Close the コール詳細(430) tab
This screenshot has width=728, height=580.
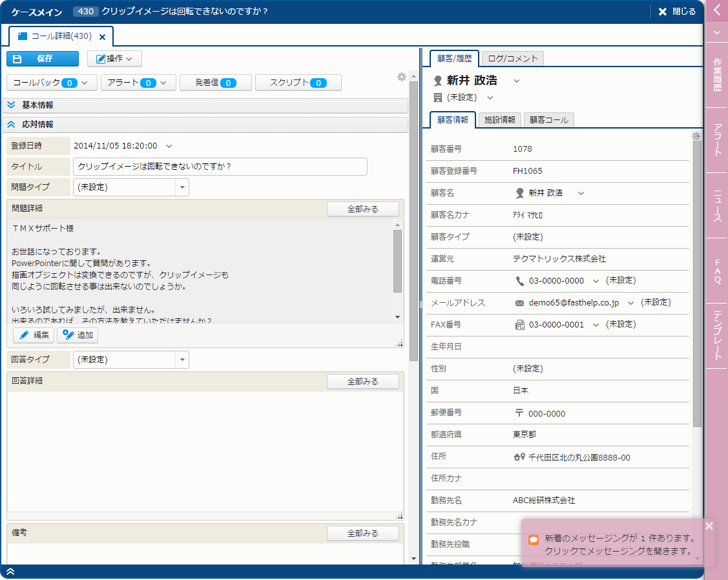tap(102, 37)
